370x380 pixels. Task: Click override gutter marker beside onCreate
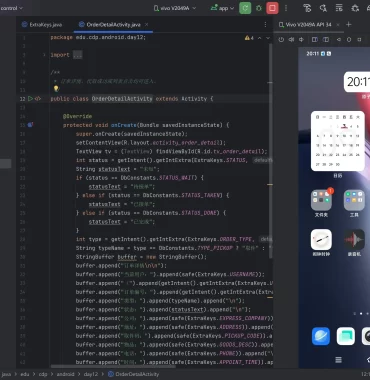[x=30, y=125]
